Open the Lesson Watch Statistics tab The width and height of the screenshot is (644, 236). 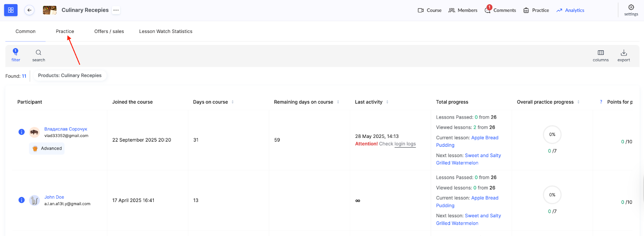[x=165, y=31]
